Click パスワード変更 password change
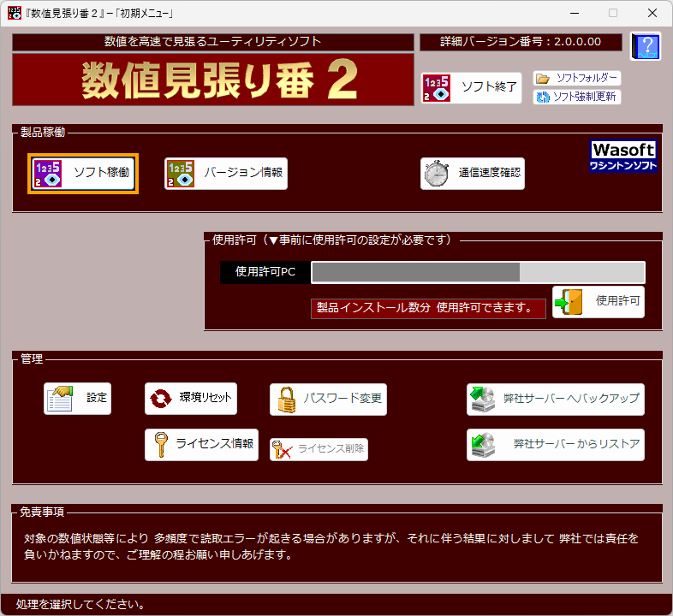673x616 pixels. pos(328,400)
